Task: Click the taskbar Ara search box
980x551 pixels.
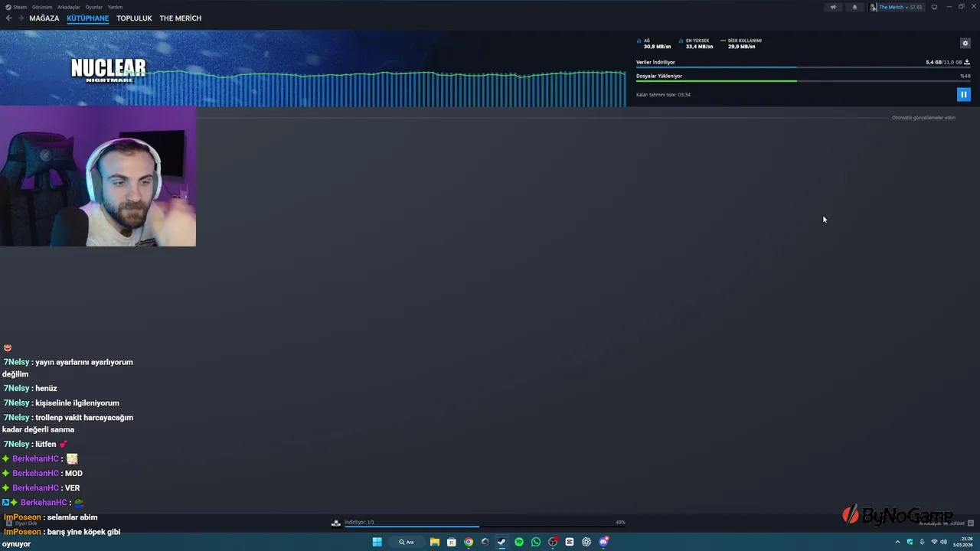Action: 406,542
